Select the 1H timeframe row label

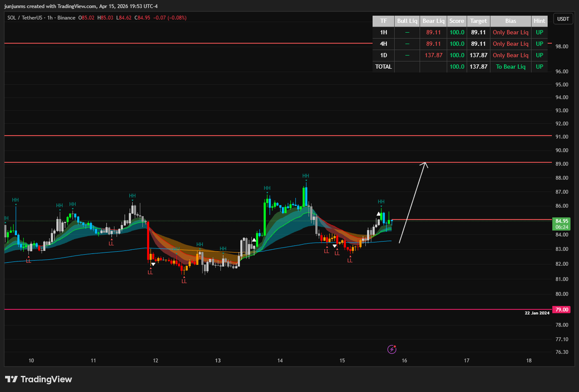tap(383, 32)
